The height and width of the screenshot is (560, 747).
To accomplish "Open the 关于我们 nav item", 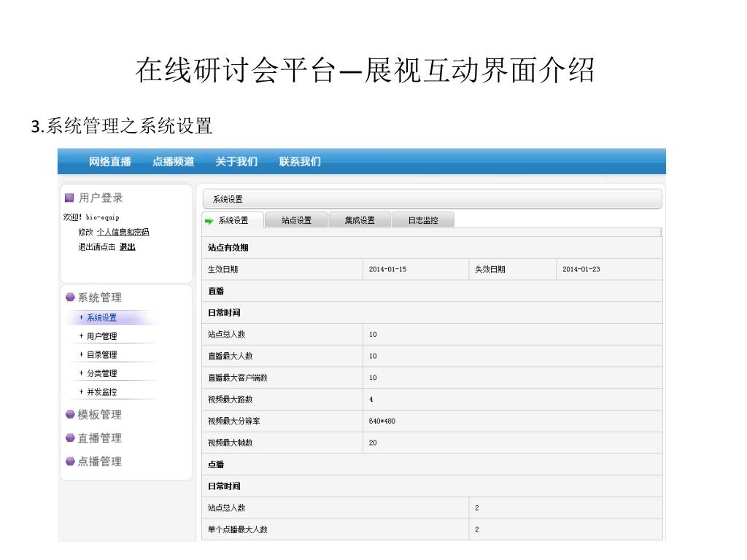I will point(236,161).
